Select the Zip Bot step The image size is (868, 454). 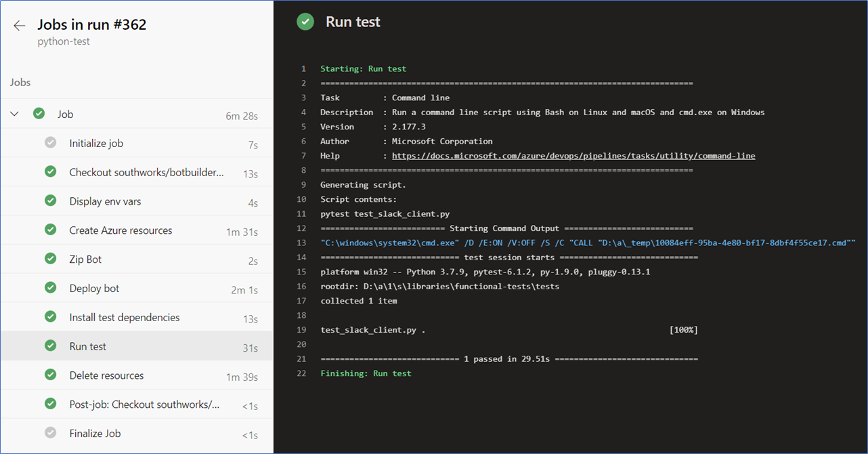click(136, 259)
